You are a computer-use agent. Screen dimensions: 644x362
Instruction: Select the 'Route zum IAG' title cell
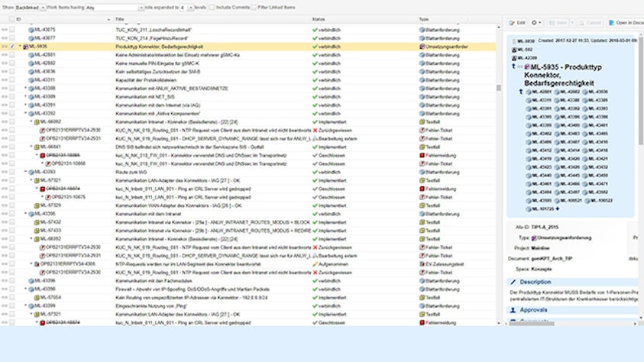(131, 172)
